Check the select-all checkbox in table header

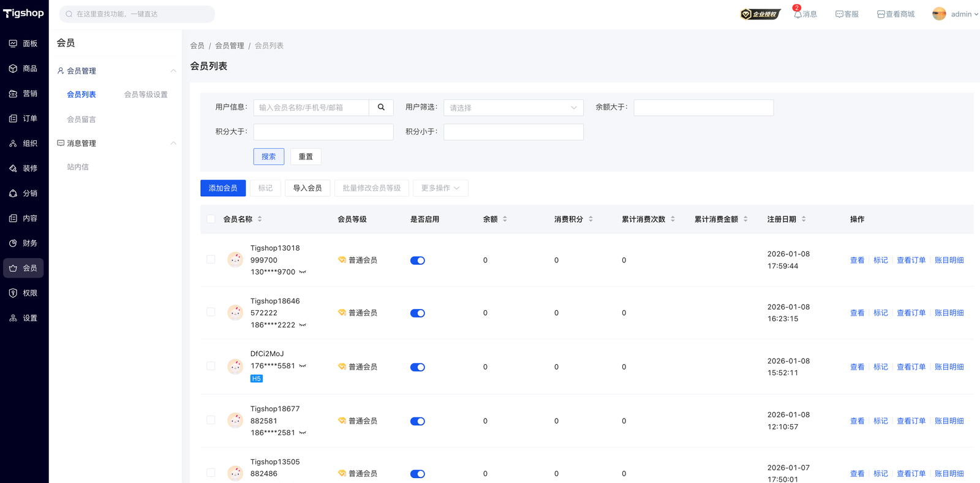point(211,219)
